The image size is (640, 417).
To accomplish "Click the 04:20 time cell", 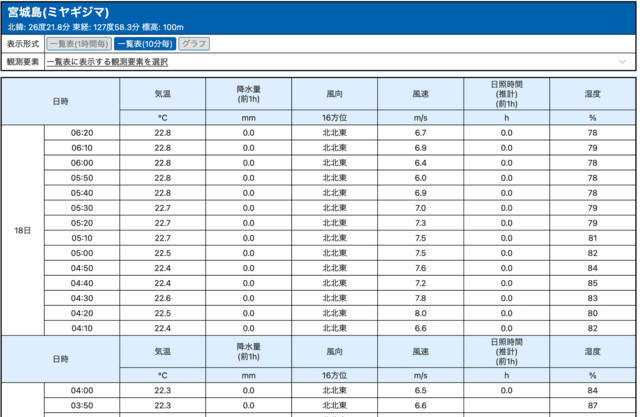I will 82,313.
